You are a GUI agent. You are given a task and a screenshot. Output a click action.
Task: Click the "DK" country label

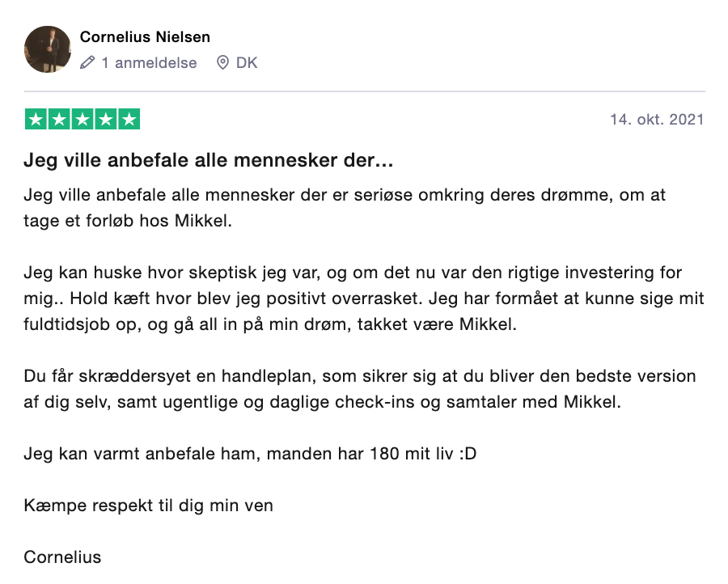[247, 62]
